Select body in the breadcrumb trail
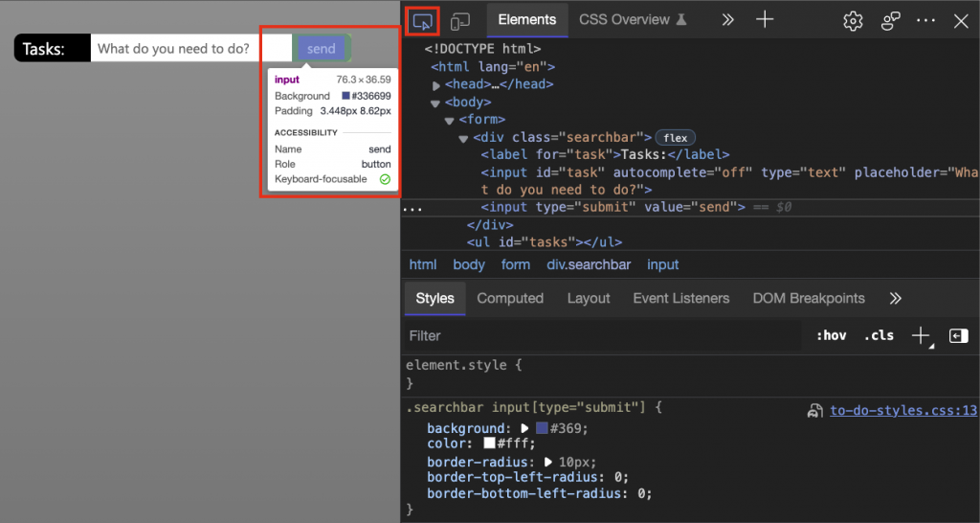Viewport: 980px width, 523px height. (469, 264)
